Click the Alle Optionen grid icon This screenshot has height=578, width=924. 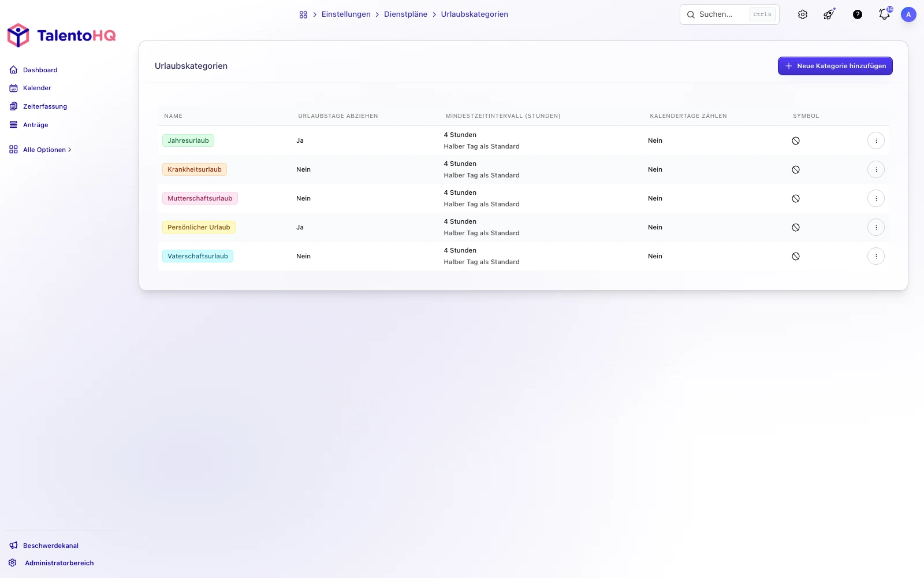[14, 150]
